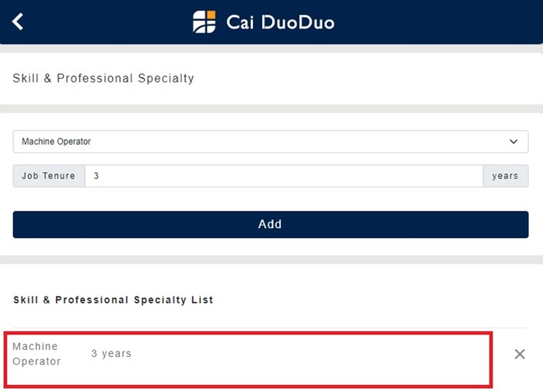Click the value 3 in the tenure field
Viewport: 543px width, 392px height.
tap(96, 176)
